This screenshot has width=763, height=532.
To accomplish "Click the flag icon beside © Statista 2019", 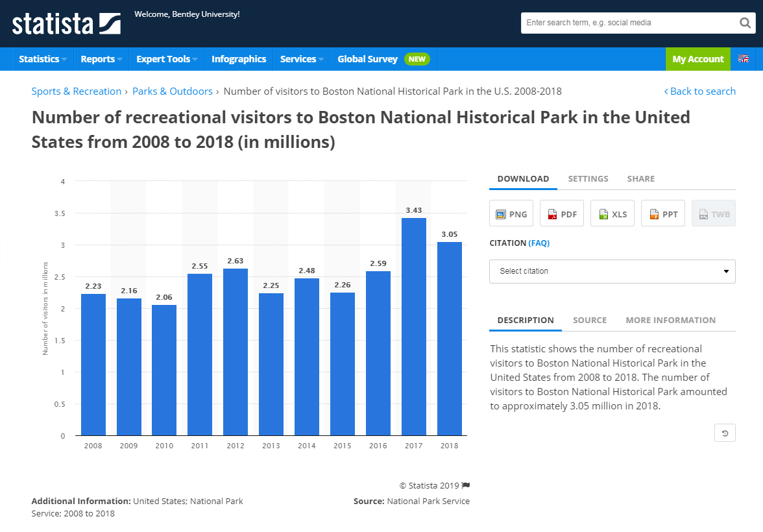I will tap(465, 485).
